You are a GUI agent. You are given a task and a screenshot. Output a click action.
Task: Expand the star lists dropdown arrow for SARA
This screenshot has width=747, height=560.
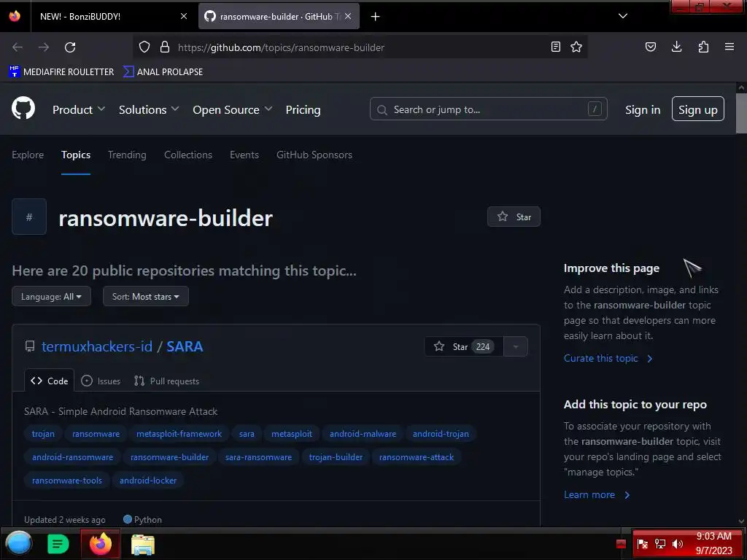pyautogui.click(x=516, y=346)
